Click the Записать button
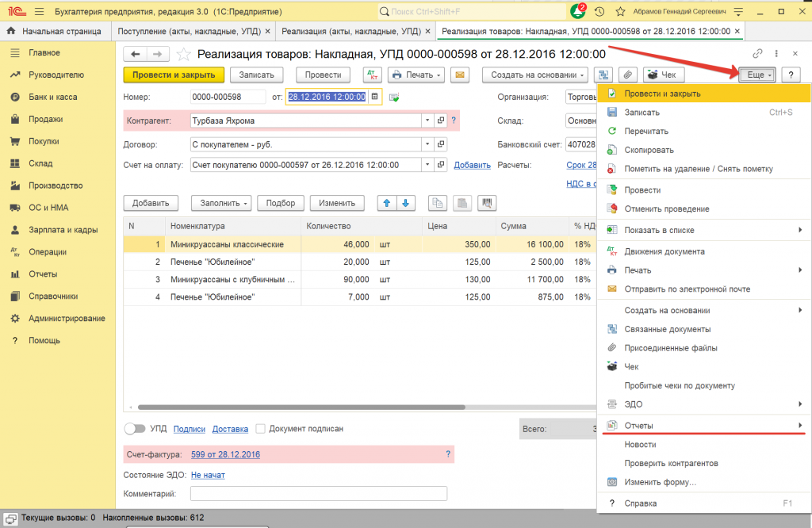 click(x=256, y=75)
